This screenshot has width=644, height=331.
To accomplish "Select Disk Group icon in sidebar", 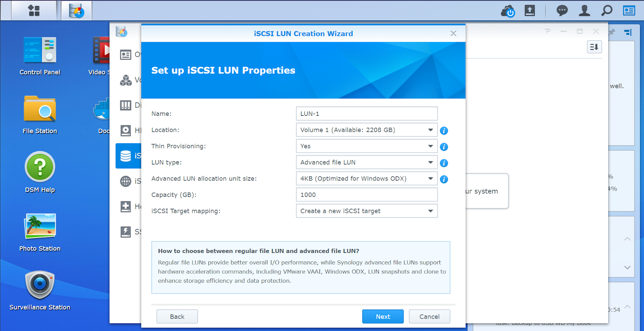I will (126, 105).
